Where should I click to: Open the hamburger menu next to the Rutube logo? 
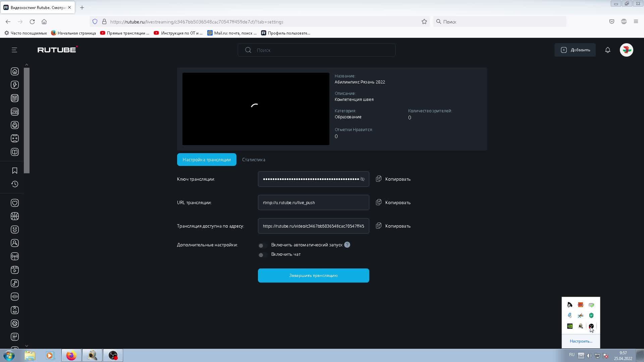[14, 50]
